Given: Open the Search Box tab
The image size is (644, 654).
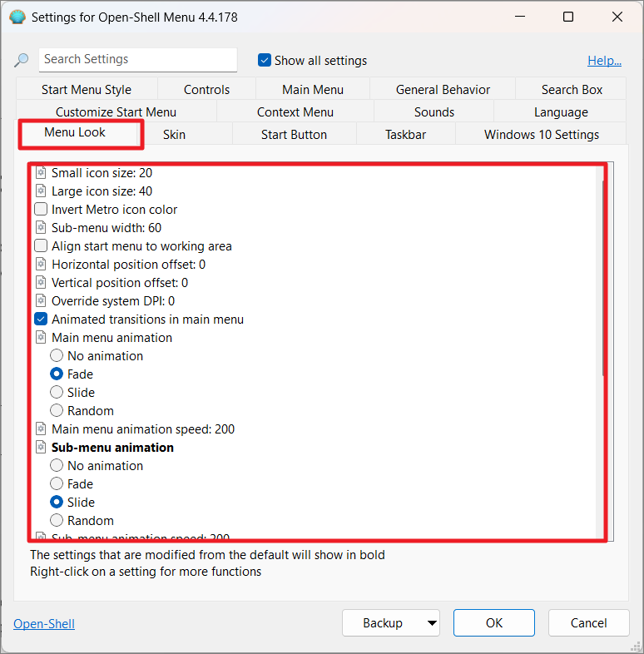Looking at the screenshot, I should click(x=572, y=89).
